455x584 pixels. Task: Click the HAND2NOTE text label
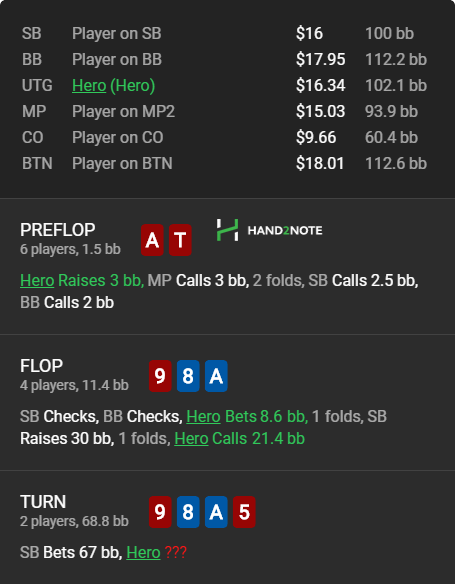[x=285, y=230]
